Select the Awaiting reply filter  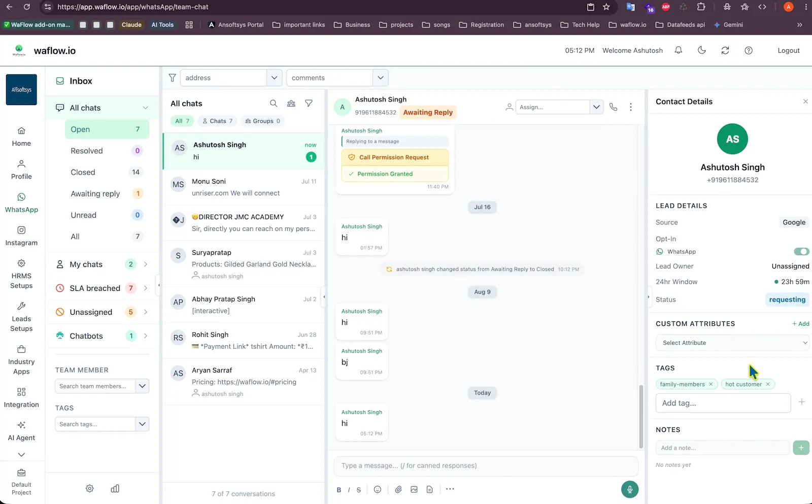[107, 194]
